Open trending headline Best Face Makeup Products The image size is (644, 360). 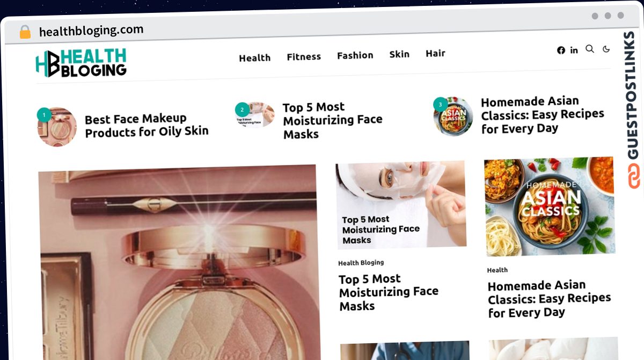coord(147,125)
